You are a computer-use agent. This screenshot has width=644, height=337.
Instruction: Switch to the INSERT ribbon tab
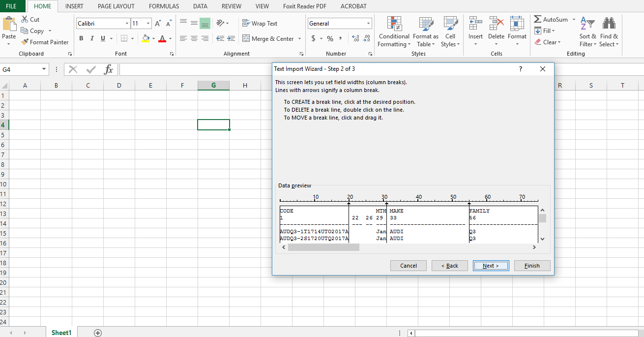(x=74, y=6)
